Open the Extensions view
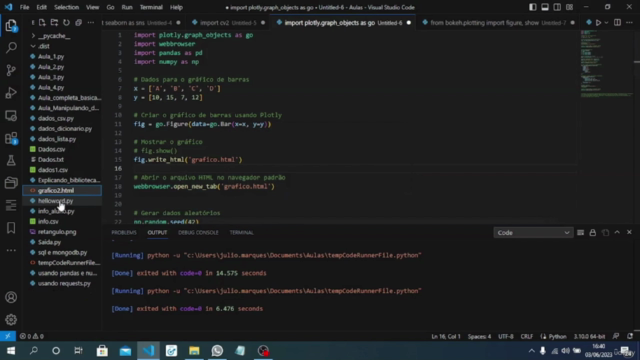 (11, 138)
